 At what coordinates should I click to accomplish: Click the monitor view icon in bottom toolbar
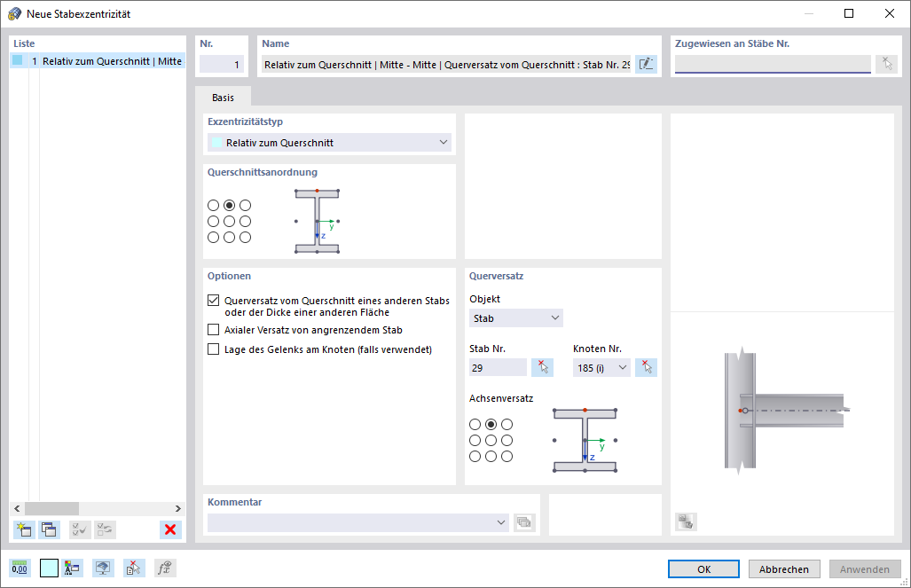[x=103, y=568]
